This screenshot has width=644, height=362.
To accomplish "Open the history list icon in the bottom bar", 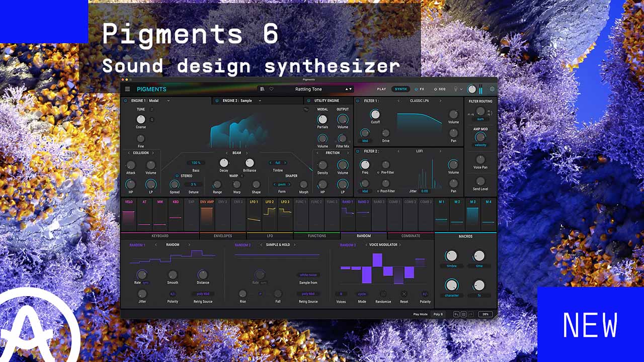I will pyautogui.click(x=464, y=314).
